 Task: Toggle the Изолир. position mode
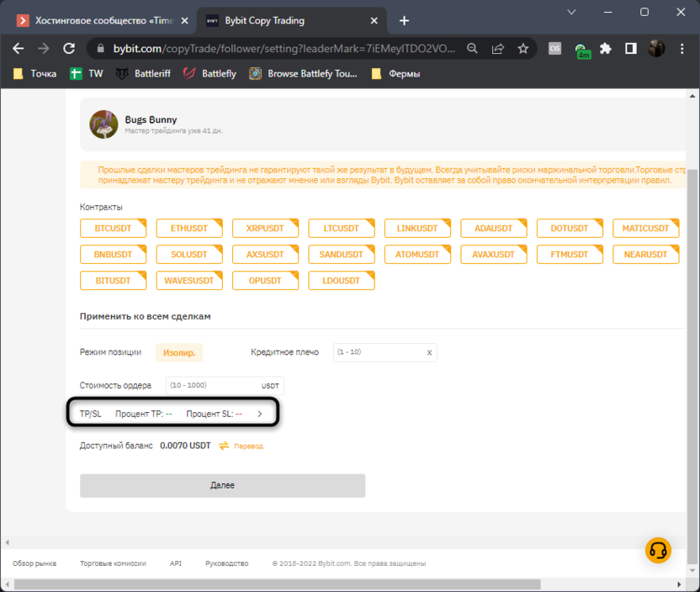[179, 353]
